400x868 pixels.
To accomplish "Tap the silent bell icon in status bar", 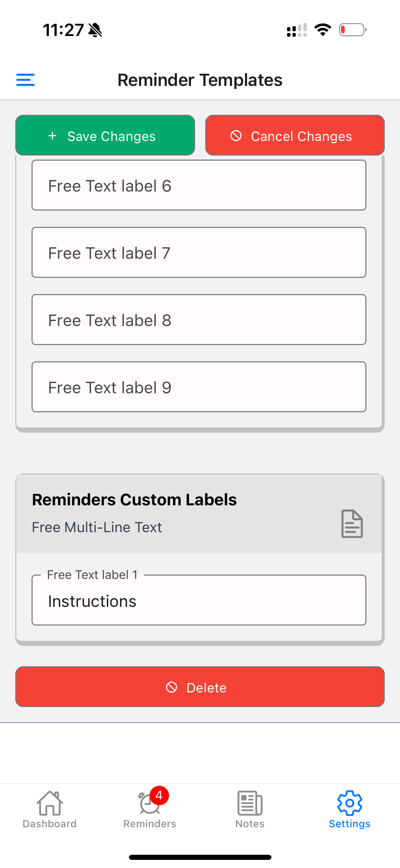I will (x=95, y=30).
